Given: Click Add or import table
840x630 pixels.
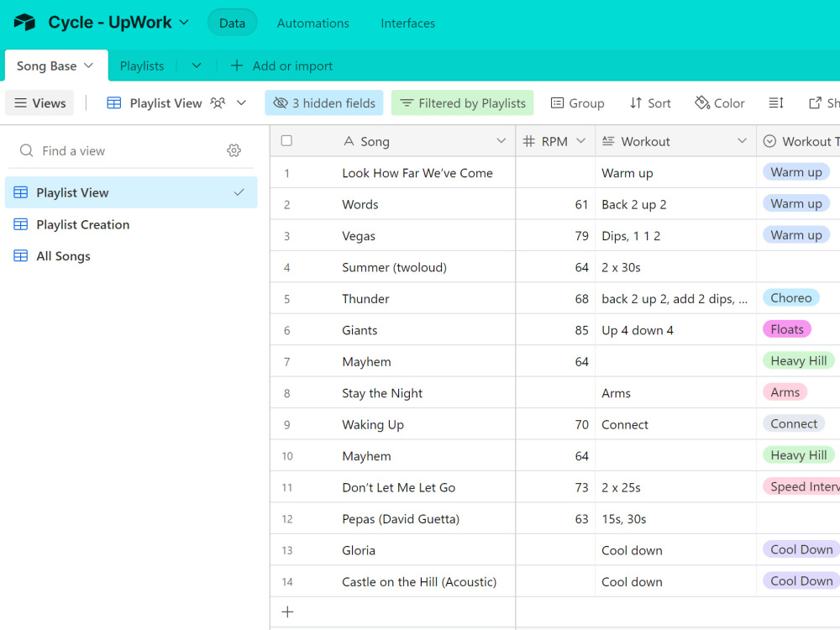Looking at the screenshot, I should pyautogui.click(x=281, y=65).
